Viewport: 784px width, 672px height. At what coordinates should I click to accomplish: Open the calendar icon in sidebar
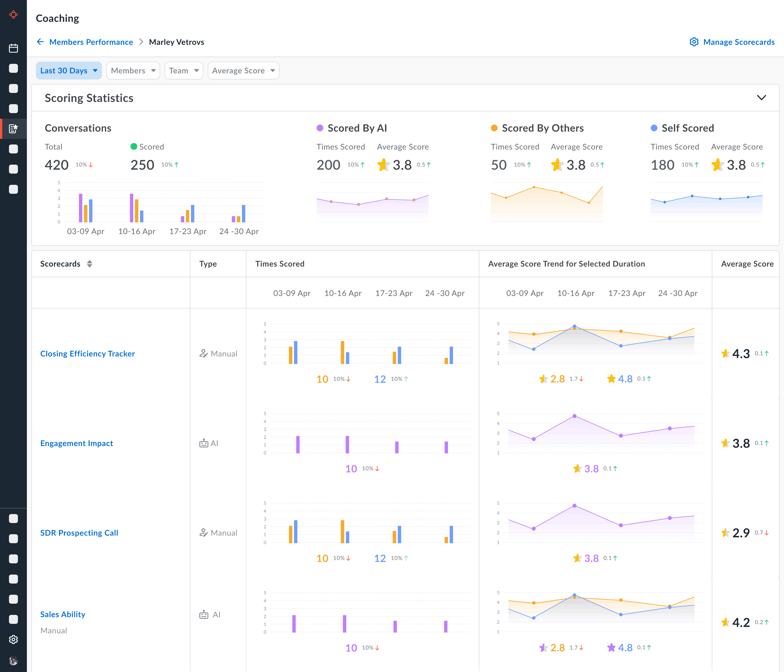[13, 48]
